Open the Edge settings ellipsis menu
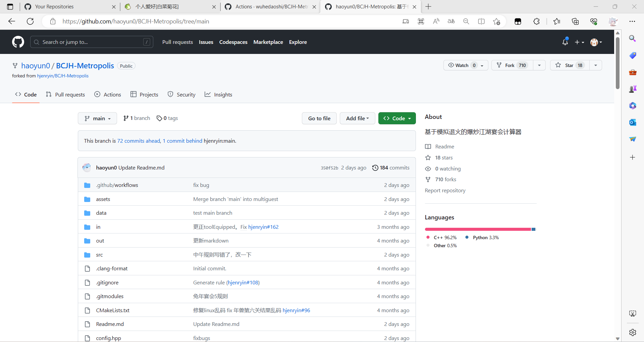Image resolution: width=644 pixels, height=342 pixels. 632,21
